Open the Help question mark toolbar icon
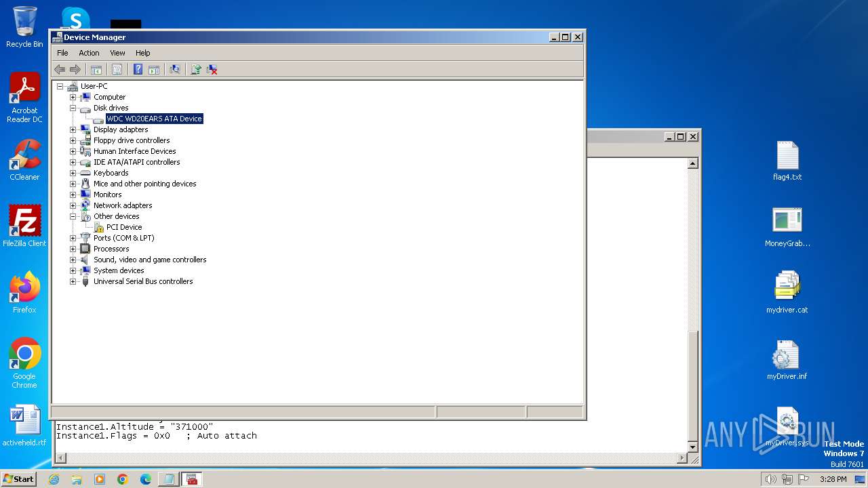The height and width of the screenshot is (488, 868). pos(138,69)
